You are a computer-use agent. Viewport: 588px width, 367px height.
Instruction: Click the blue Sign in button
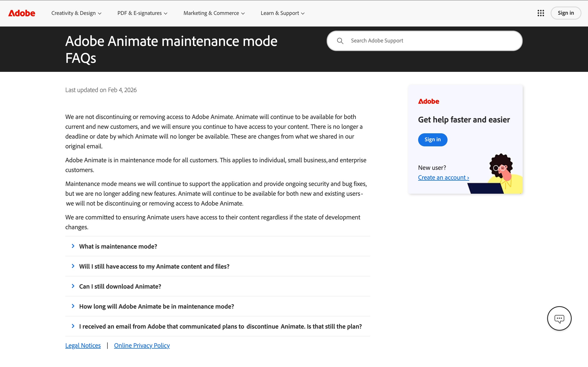pyautogui.click(x=433, y=140)
